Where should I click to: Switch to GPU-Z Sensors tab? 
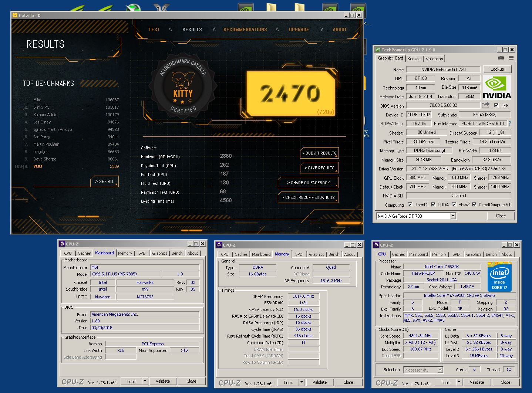coord(414,59)
